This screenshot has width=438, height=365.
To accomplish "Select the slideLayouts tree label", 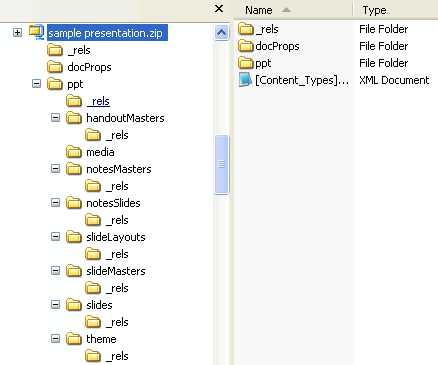I will coord(116,237).
